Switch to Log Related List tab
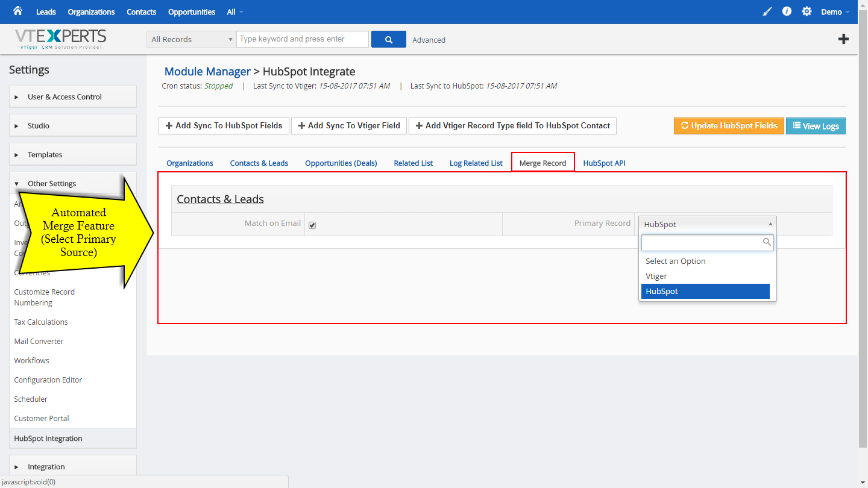 [476, 163]
